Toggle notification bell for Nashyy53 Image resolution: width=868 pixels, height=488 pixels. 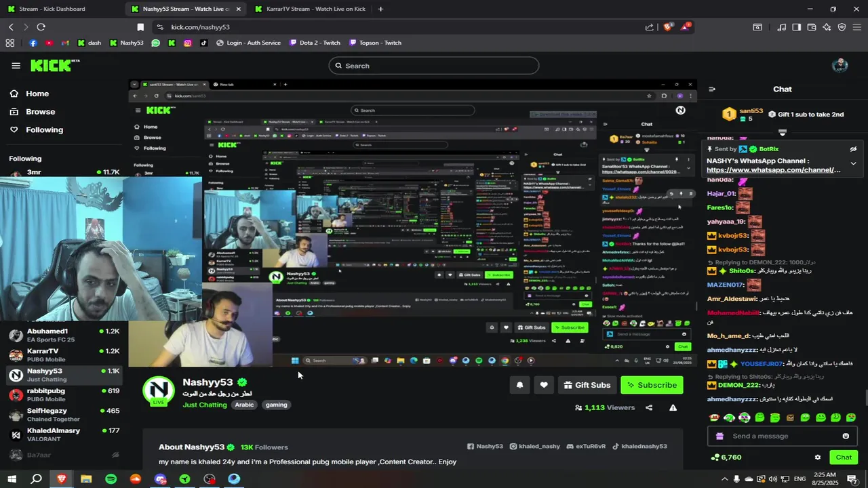(x=519, y=385)
